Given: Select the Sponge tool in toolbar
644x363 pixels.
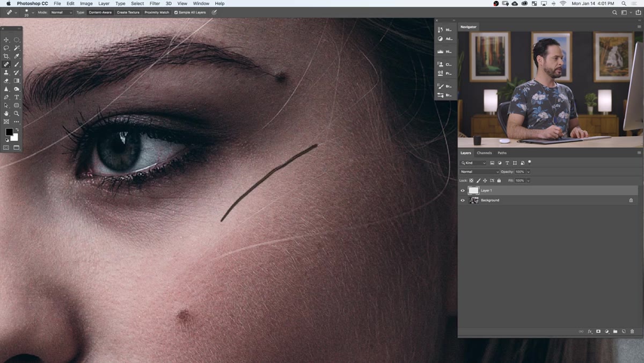Looking at the screenshot, I should coord(17,89).
